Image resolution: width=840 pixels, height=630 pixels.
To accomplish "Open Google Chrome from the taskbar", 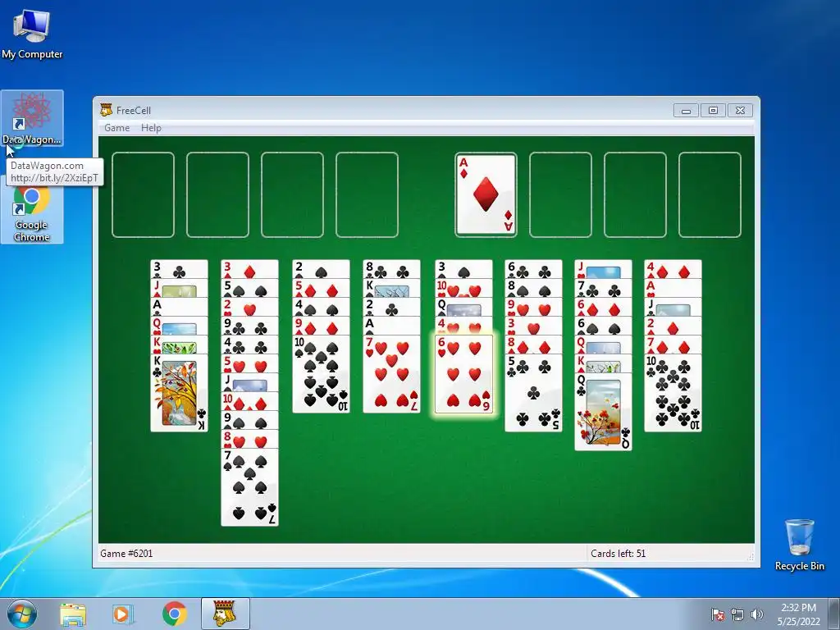I will [x=174, y=614].
